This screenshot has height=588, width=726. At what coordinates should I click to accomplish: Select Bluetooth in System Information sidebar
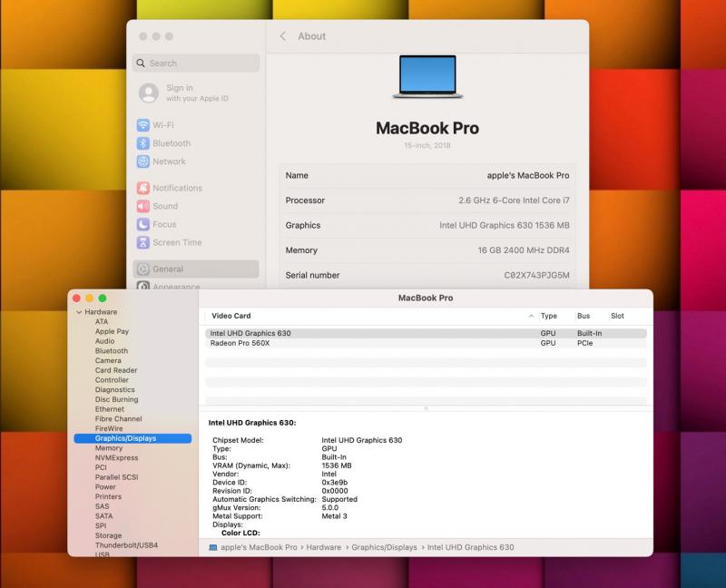[x=112, y=351]
